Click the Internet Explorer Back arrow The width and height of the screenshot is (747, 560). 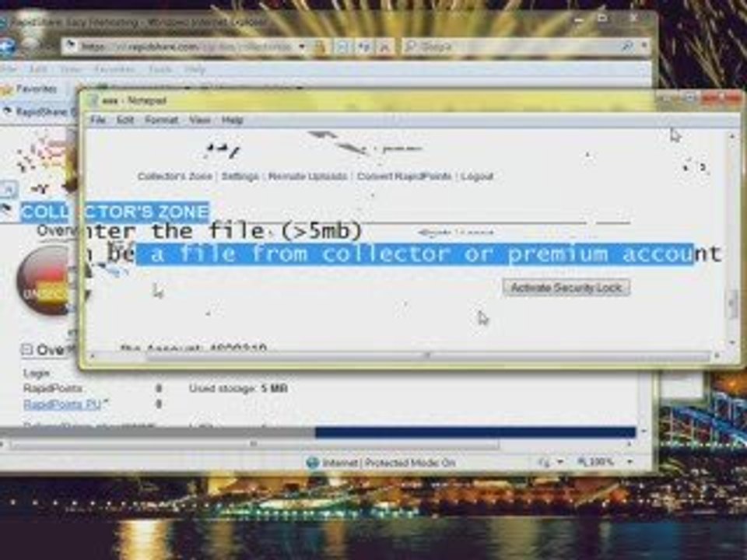[x=7, y=47]
